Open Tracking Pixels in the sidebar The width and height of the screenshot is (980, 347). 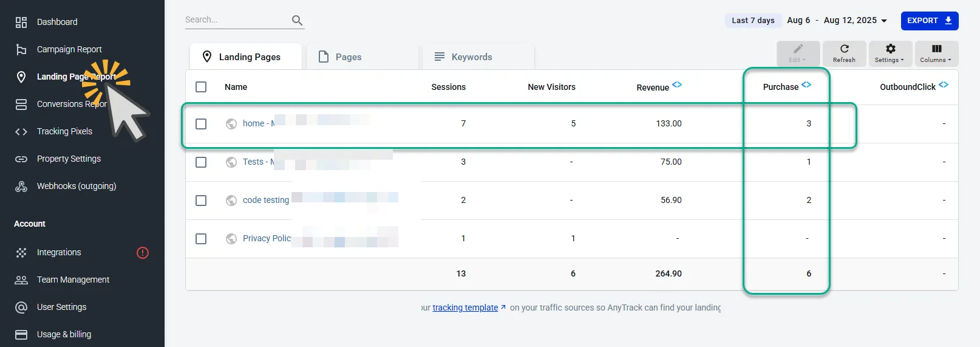64,131
